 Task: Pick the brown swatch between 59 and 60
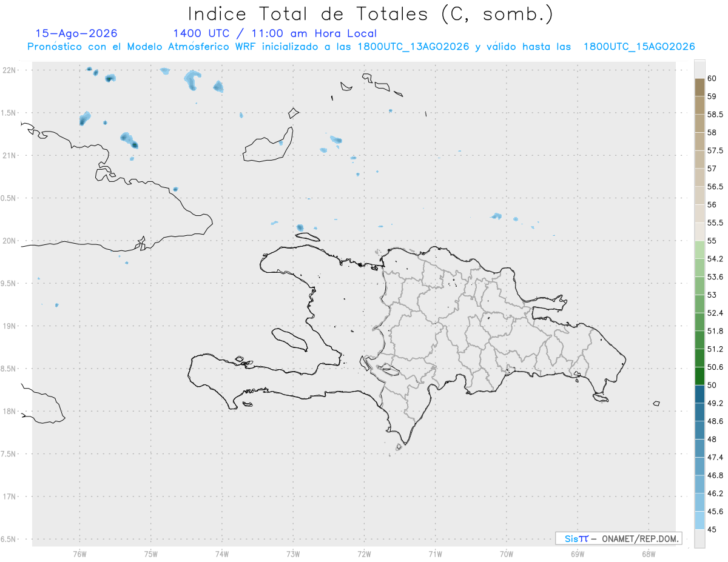pos(699,87)
